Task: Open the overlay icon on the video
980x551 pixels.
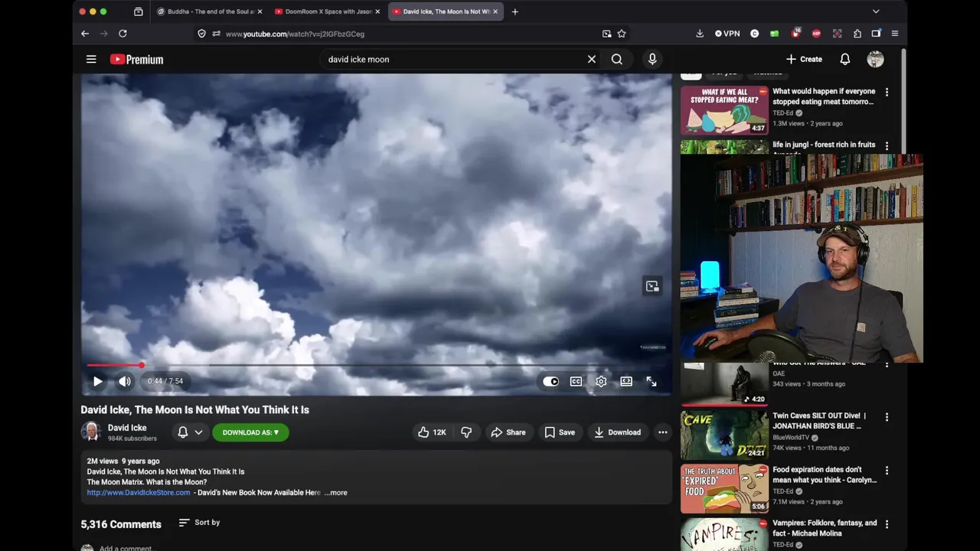Action: (652, 285)
